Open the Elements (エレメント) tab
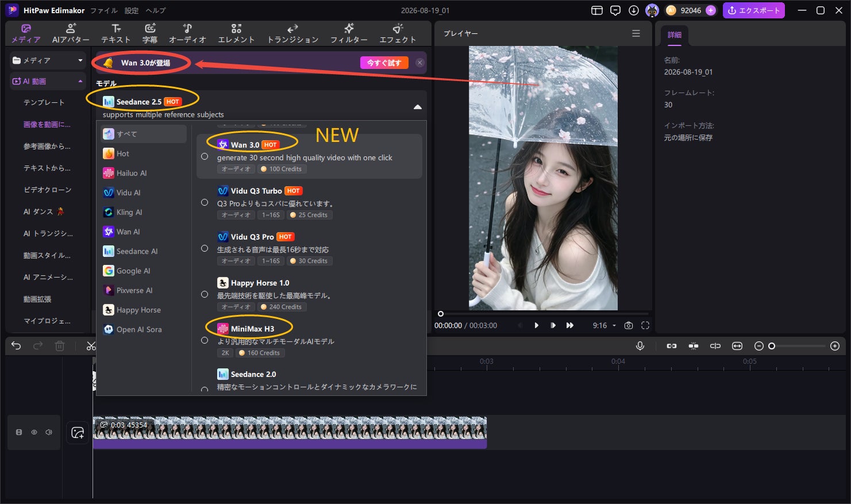 click(236, 33)
